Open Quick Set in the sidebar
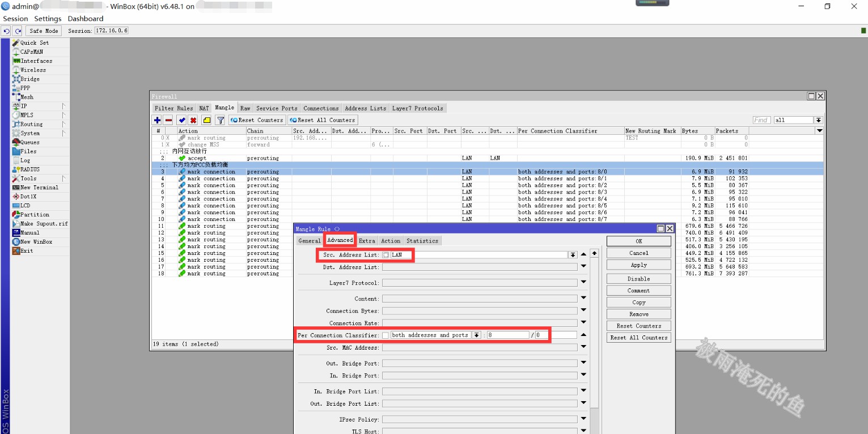This screenshot has height=434, width=868. 34,43
